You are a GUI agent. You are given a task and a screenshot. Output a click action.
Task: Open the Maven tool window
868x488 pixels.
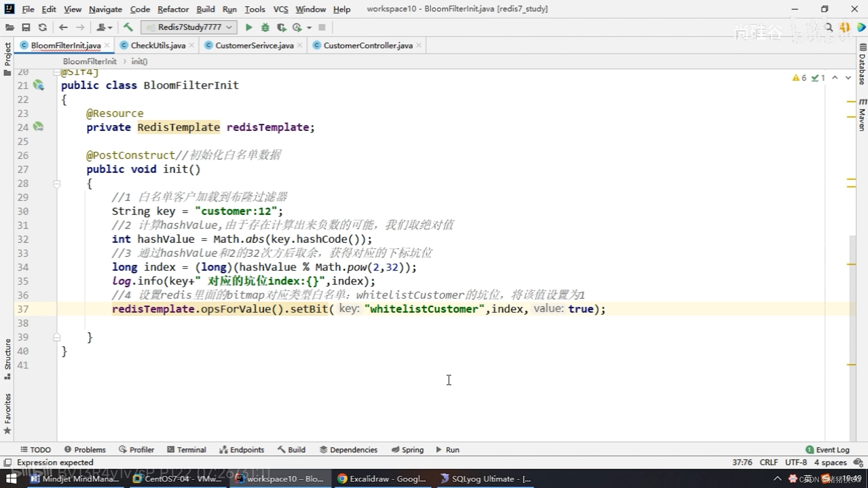click(862, 115)
